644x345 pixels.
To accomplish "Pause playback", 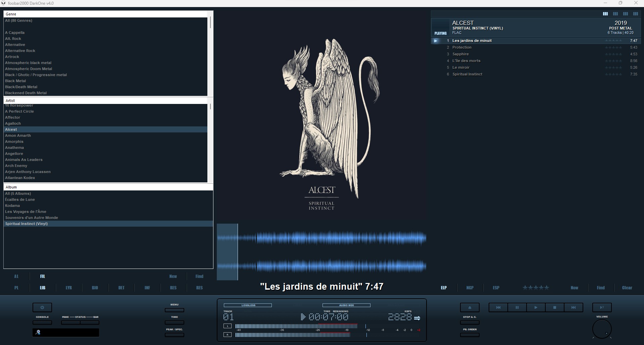I will (517, 307).
